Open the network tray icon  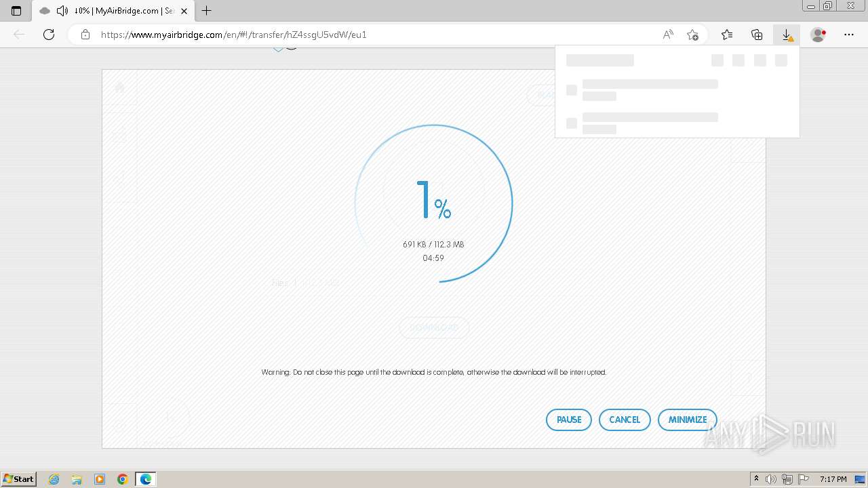click(787, 479)
